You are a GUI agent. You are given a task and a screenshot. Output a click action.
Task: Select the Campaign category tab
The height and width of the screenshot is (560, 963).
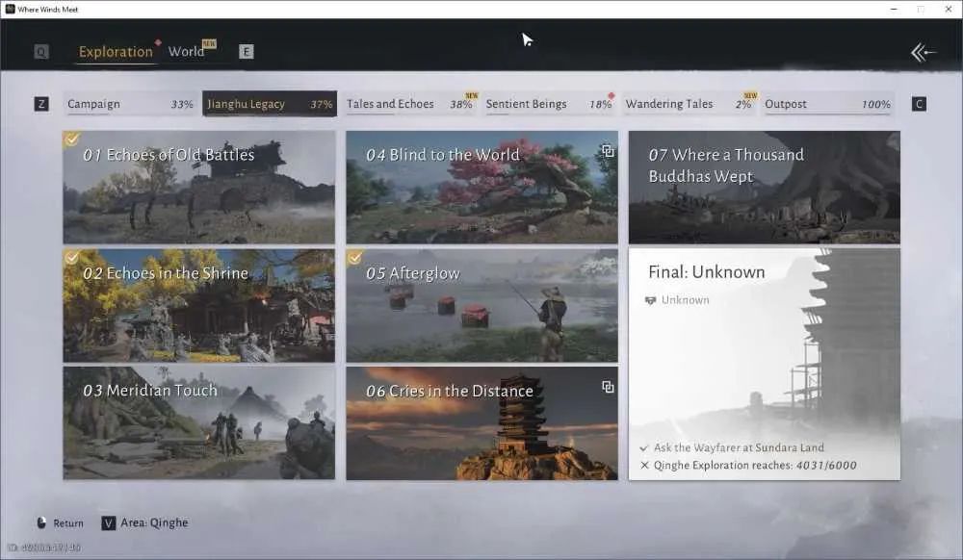click(x=130, y=104)
